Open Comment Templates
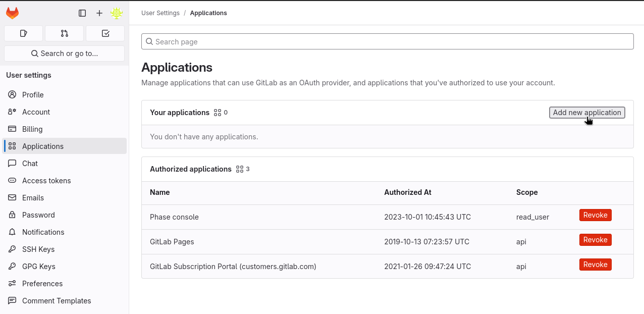Viewport: 644px width, 314px height. pyautogui.click(x=65, y=301)
